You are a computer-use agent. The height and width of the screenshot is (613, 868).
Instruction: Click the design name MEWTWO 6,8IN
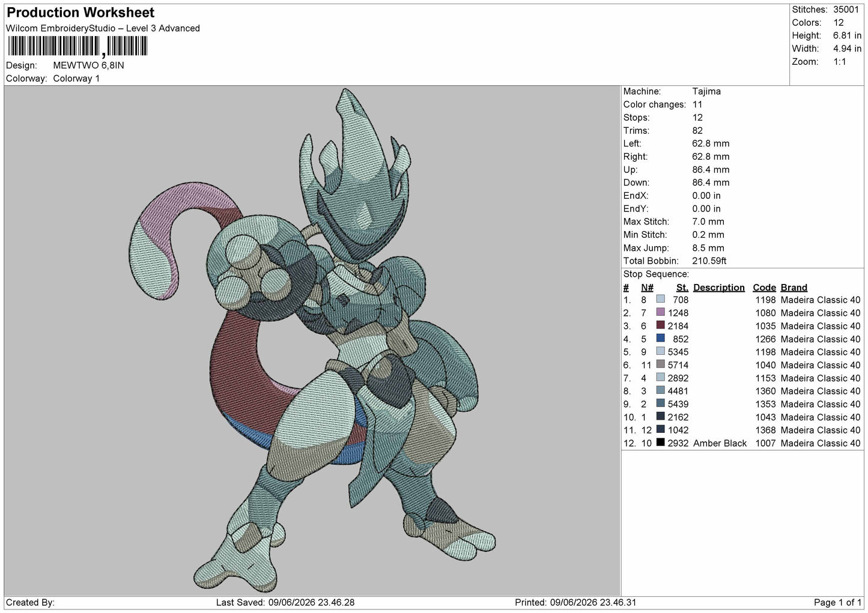click(89, 65)
